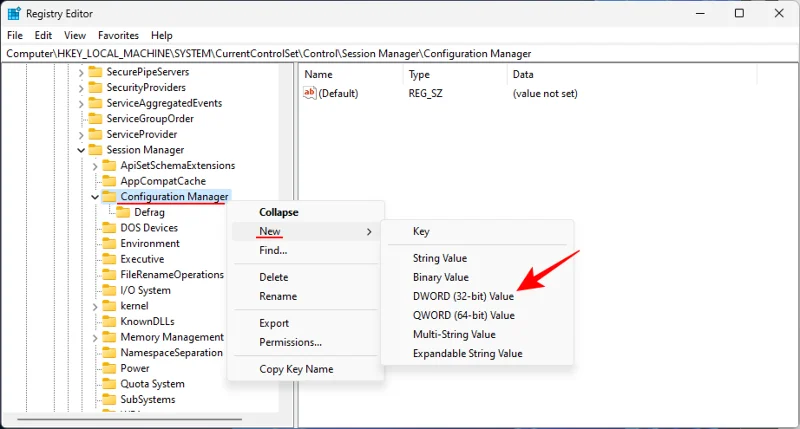
Task: Click the Quota System folder icon
Action: click(110, 384)
